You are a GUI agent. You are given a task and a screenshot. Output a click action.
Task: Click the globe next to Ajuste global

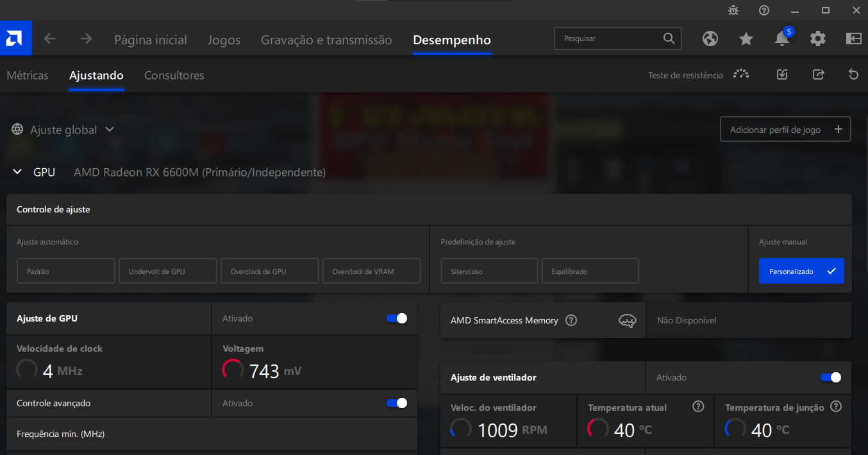[17, 130]
